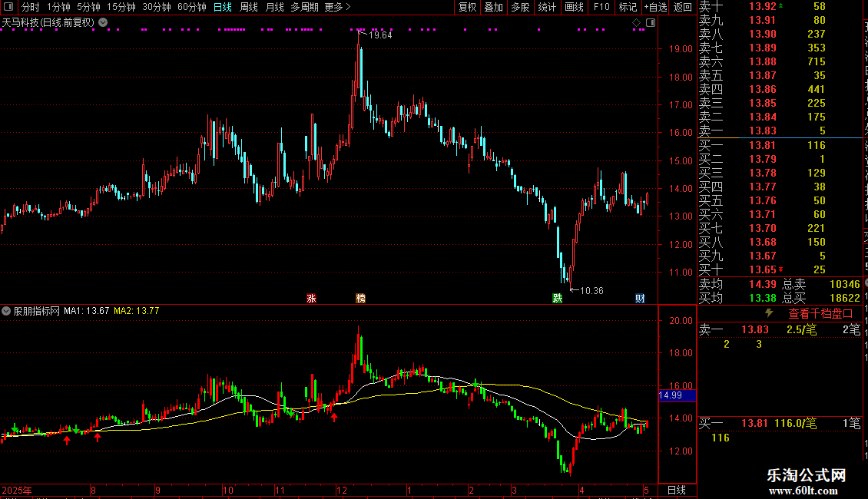Switch to 月线 monthly chart
Viewport: 868px width, 499px height.
274,7
